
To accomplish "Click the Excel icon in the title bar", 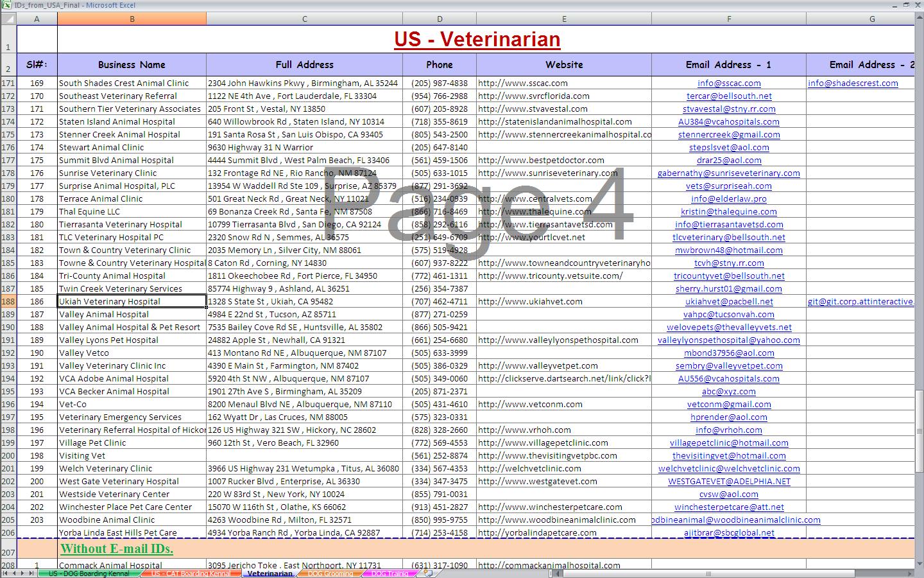I will (x=5, y=4).
